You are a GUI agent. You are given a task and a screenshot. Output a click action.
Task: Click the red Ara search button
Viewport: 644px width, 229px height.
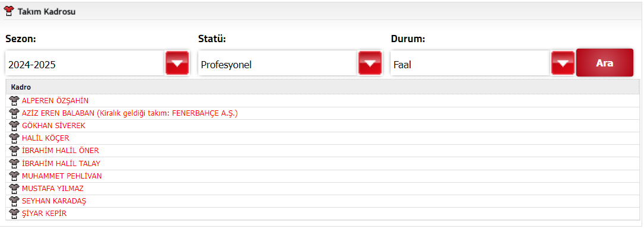605,63
